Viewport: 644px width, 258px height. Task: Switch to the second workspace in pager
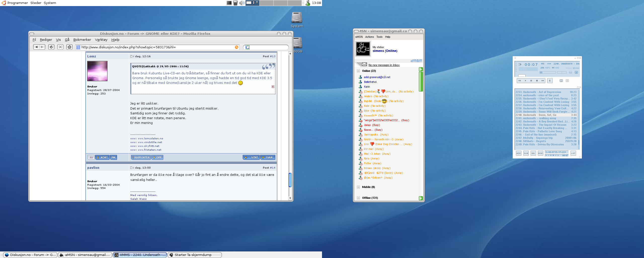(x=266, y=3)
